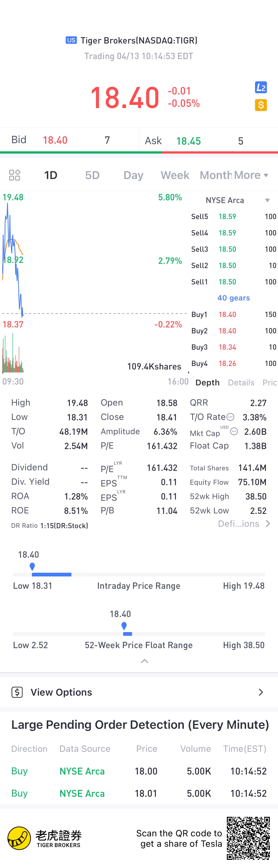Tap the US market flag badge
This screenshot has width=278, height=868.
(x=71, y=41)
